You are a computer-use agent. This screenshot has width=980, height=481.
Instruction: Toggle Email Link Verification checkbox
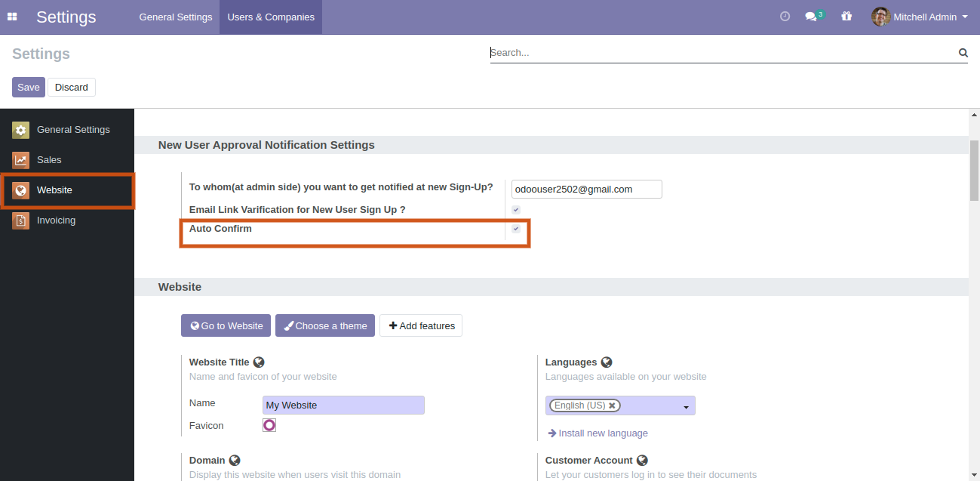tap(516, 210)
